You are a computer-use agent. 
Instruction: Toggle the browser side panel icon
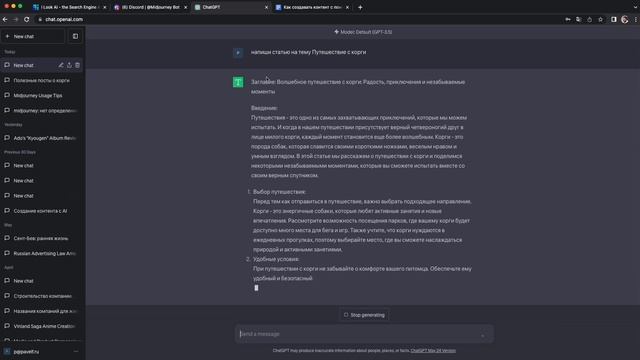(613, 19)
